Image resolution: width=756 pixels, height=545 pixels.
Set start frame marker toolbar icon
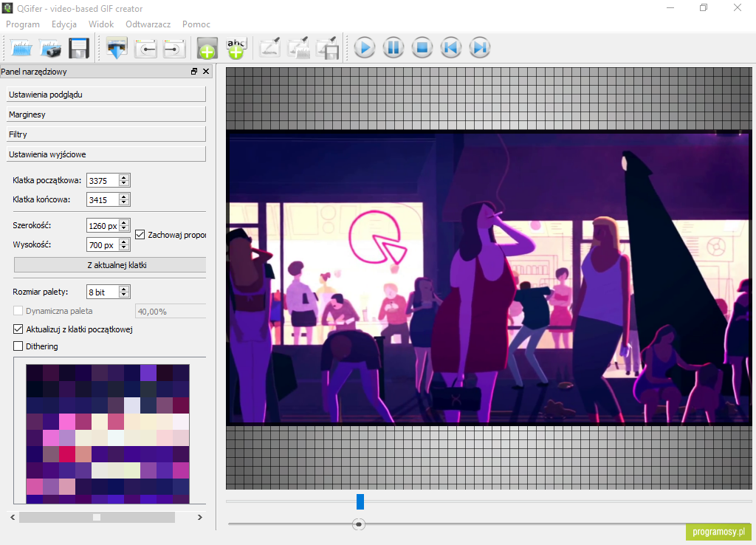click(x=145, y=48)
